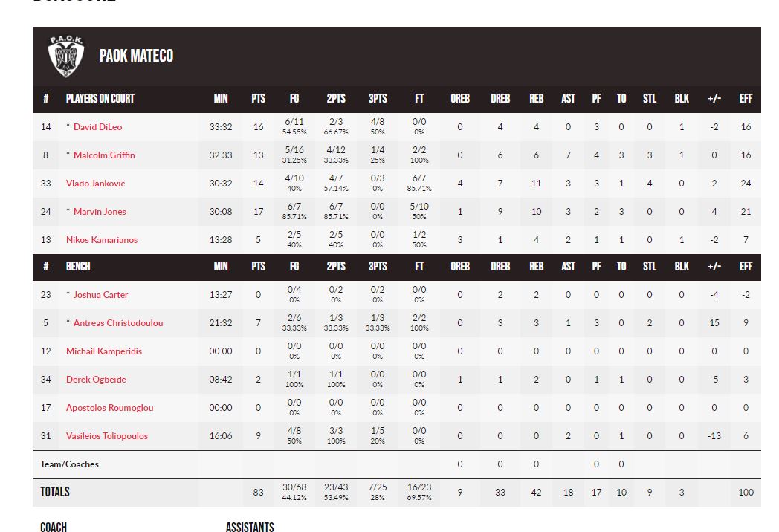Click the REB column header in starters table
This screenshot has height=532, width=779.
coord(536,98)
